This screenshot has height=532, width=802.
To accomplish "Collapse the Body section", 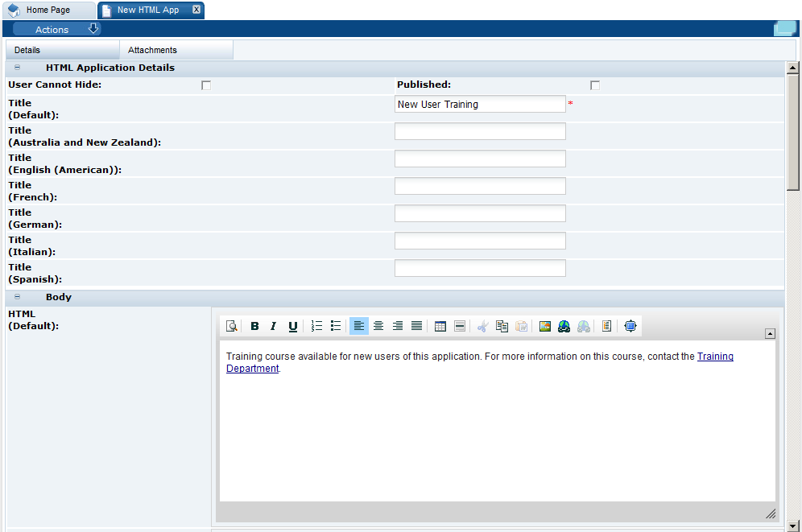I will click(17, 297).
